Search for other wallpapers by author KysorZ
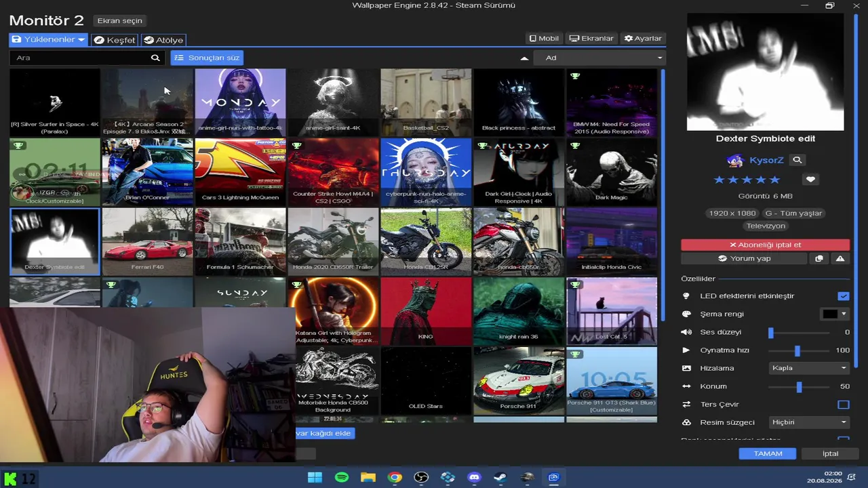Viewport: 868px width, 488px height. tap(797, 161)
